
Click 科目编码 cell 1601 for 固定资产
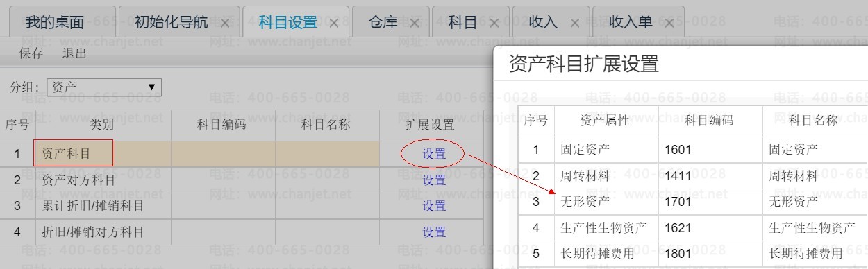[710, 149]
